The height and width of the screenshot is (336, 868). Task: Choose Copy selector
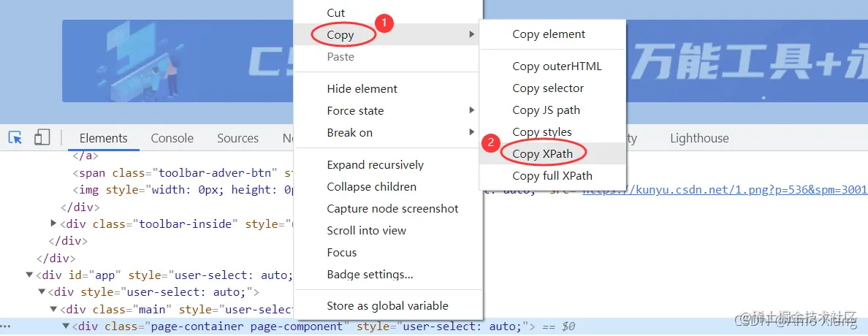(x=548, y=88)
